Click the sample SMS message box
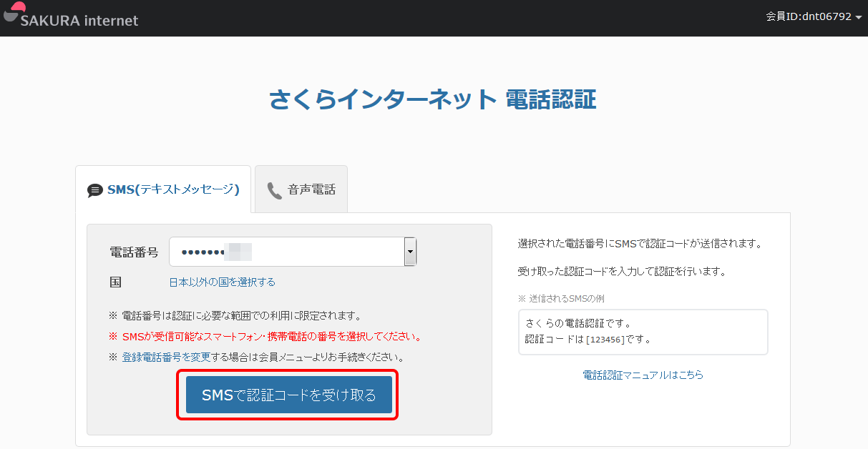Image resolution: width=868 pixels, height=449 pixels. point(643,332)
